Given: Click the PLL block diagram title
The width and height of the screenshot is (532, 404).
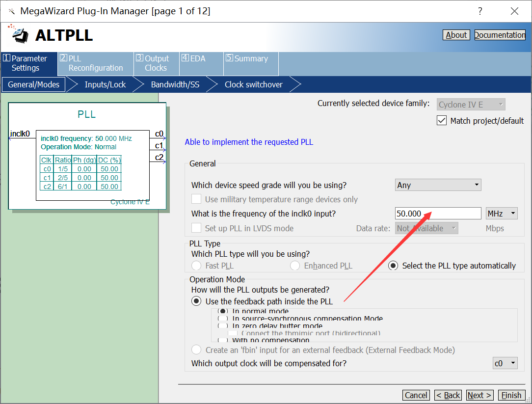Looking at the screenshot, I should tap(86, 114).
